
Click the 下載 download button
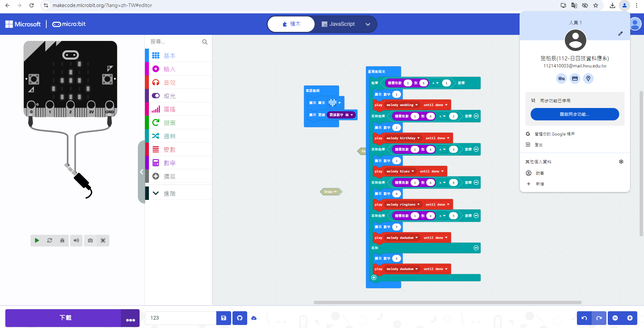point(65,318)
